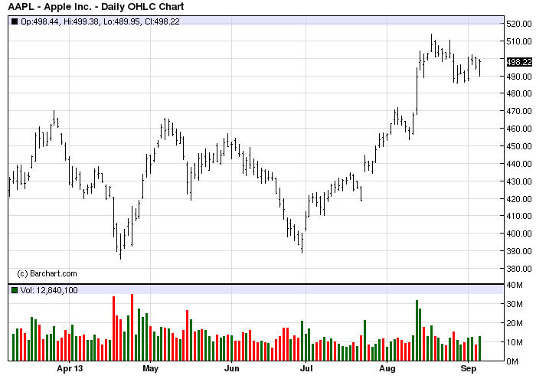Click the green square volume legend marker
The width and height of the screenshot is (536, 392).
(x=15, y=290)
